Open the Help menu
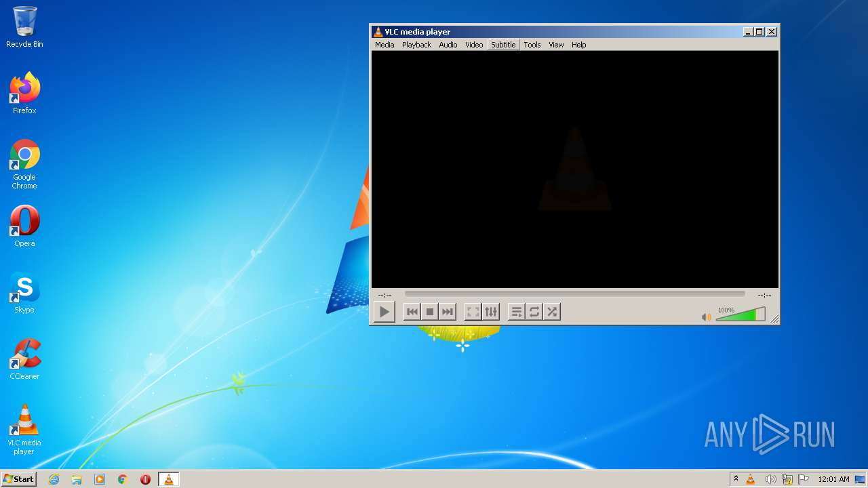Image resolution: width=868 pixels, height=488 pixels. coord(578,45)
